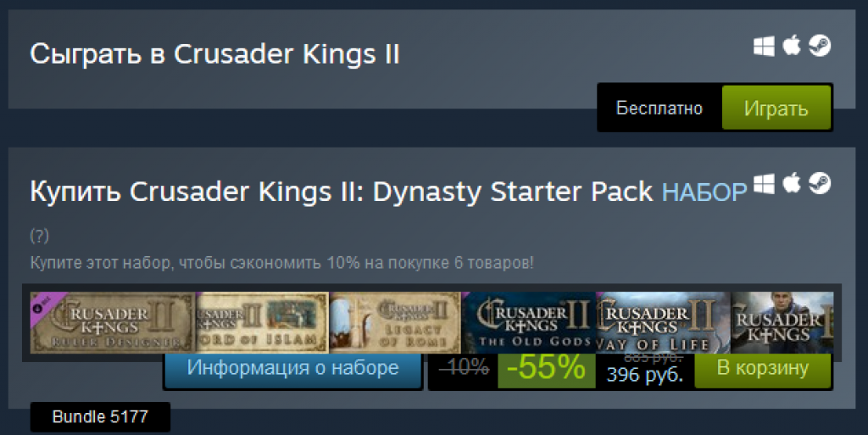Click the Bundle 5177 label
This screenshot has height=435, width=868.
coord(100,416)
